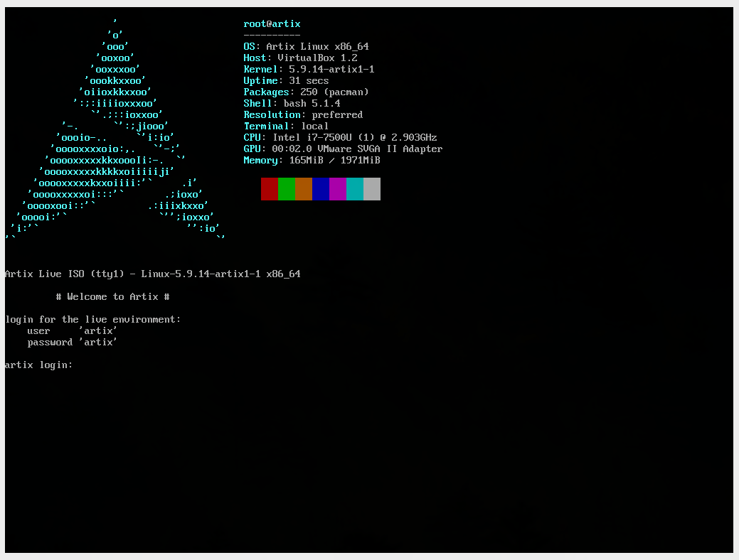This screenshot has width=739, height=560.
Task: Select the 'root@artix' header text
Action: pos(272,23)
